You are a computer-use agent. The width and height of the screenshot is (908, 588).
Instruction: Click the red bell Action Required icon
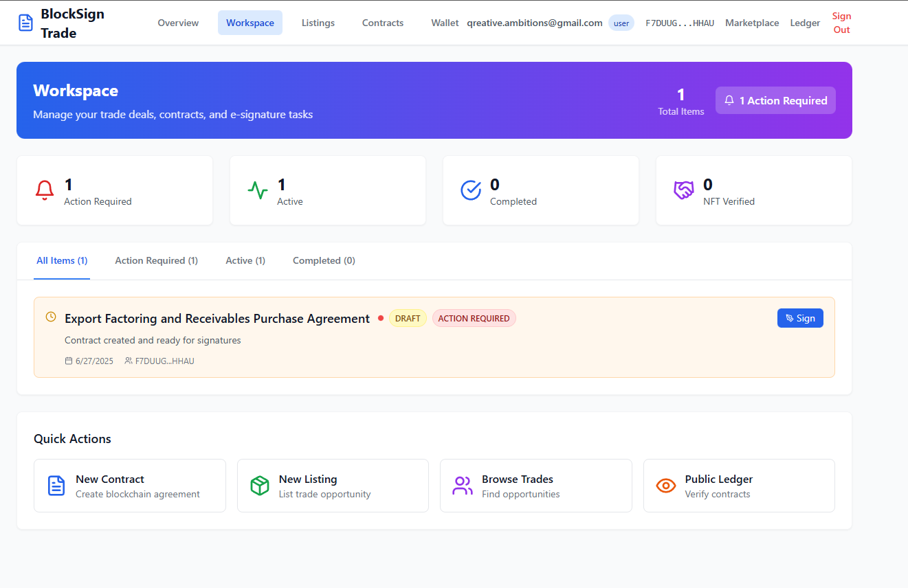pos(45,190)
